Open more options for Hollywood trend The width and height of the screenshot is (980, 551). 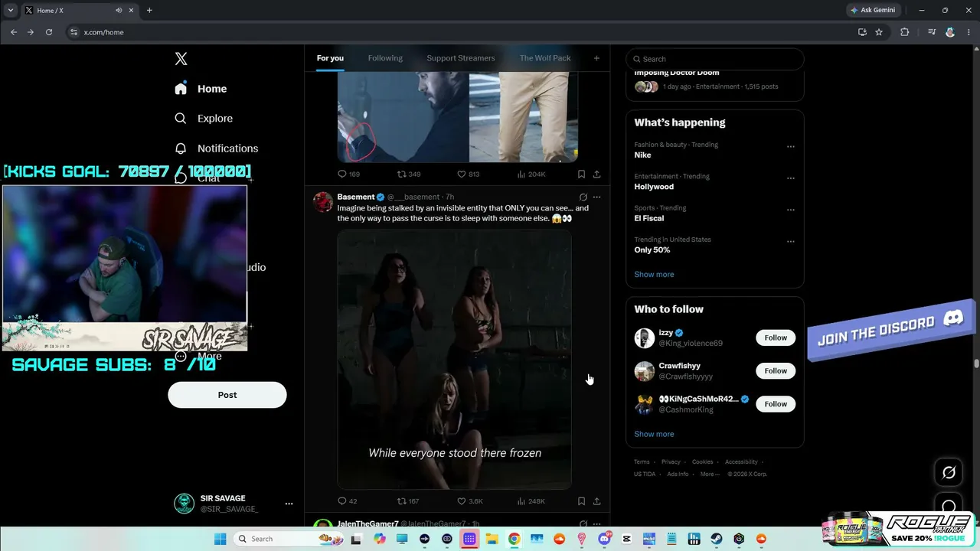(x=791, y=178)
